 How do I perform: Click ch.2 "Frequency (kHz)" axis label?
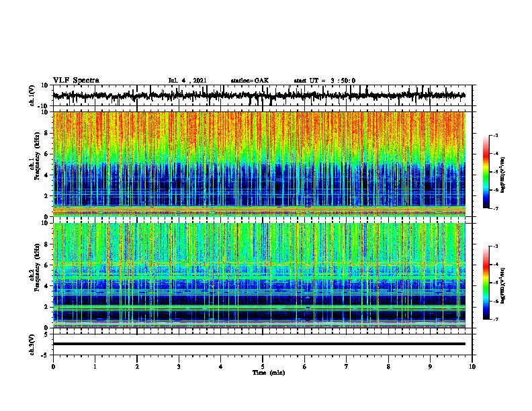[x=37, y=267]
